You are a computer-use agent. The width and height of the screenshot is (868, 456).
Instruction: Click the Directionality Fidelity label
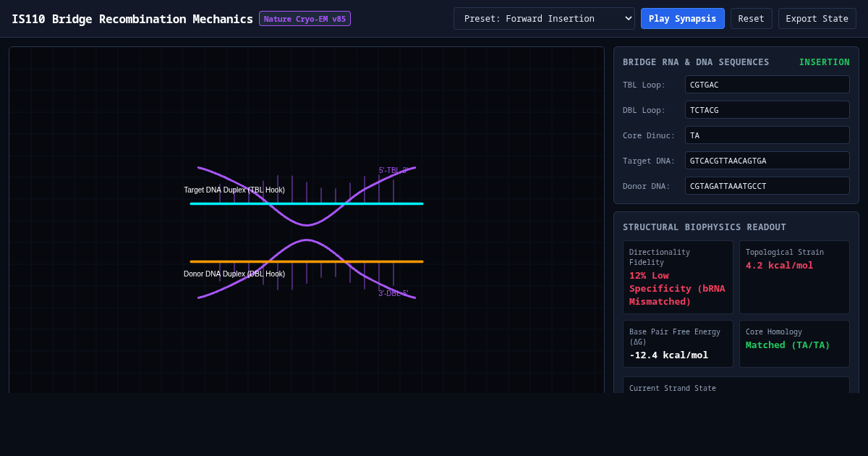pos(660,258)
